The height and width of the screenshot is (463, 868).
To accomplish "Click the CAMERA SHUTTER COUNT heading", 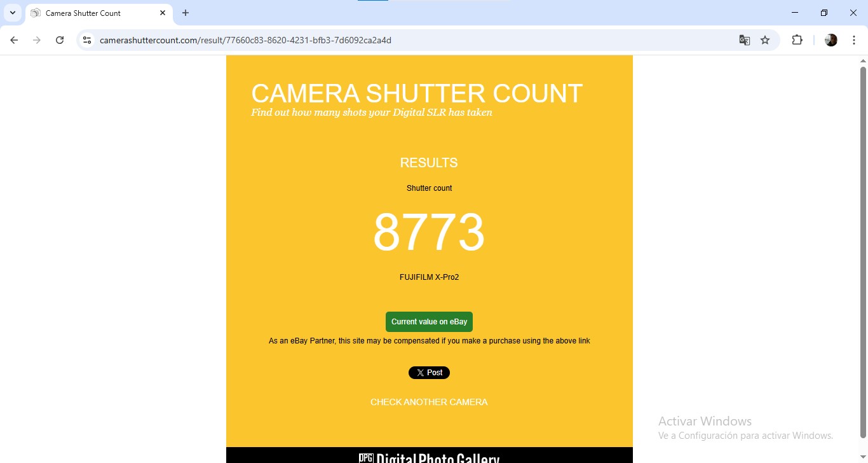I will coord(417,93).
